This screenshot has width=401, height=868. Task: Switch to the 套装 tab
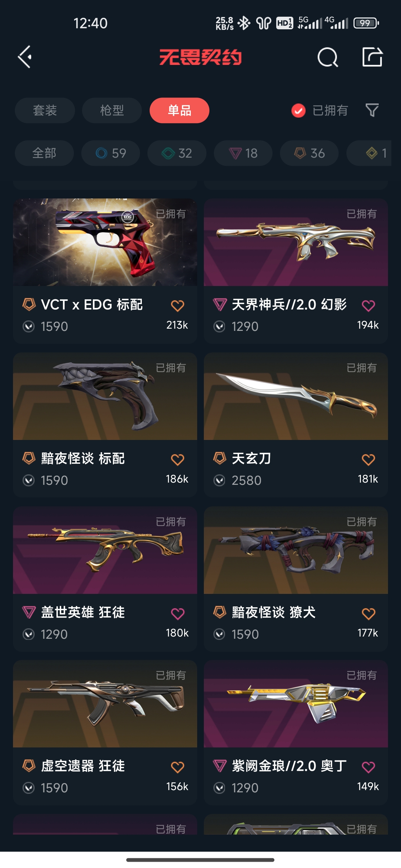point(45,110)
